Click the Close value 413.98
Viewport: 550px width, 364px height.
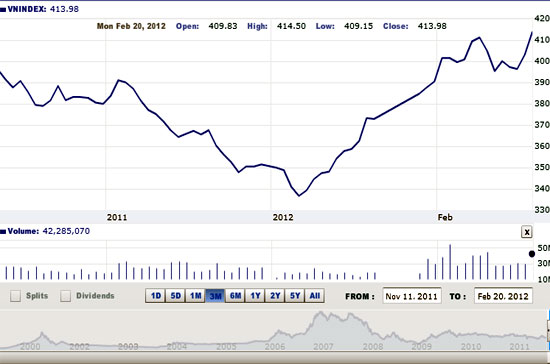[432, 26]
